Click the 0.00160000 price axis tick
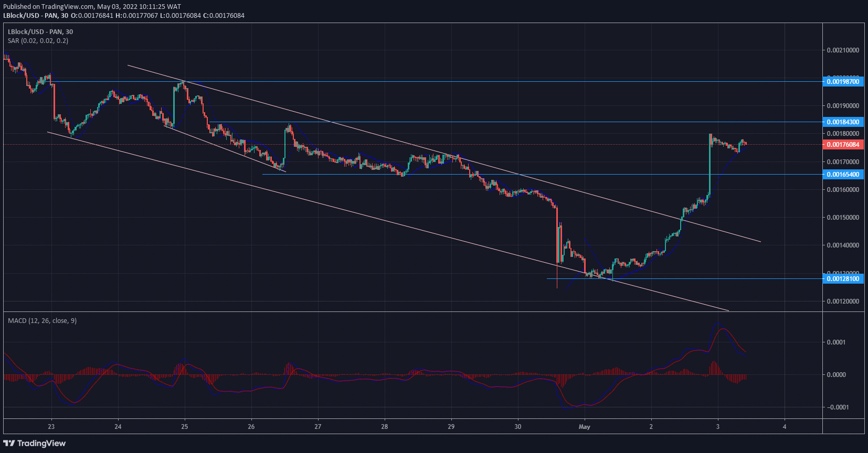This screenshot has width=868, height=453. 843,190
